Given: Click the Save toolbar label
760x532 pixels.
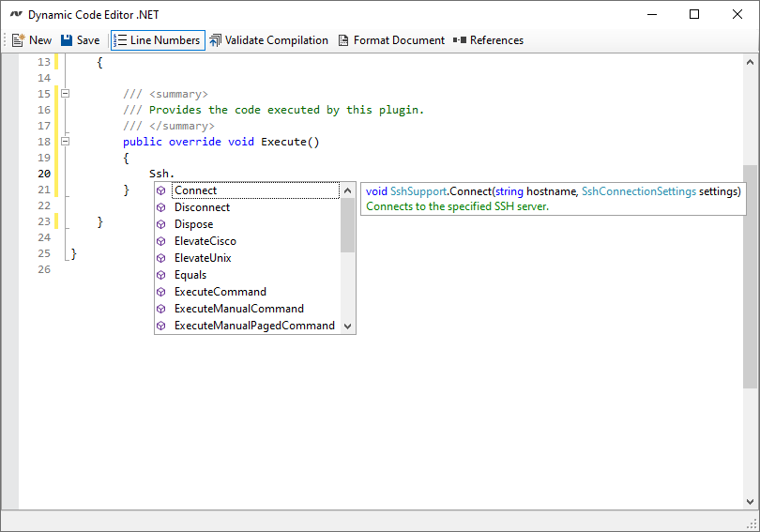Looking at the screenshot, I should point(88,40).
